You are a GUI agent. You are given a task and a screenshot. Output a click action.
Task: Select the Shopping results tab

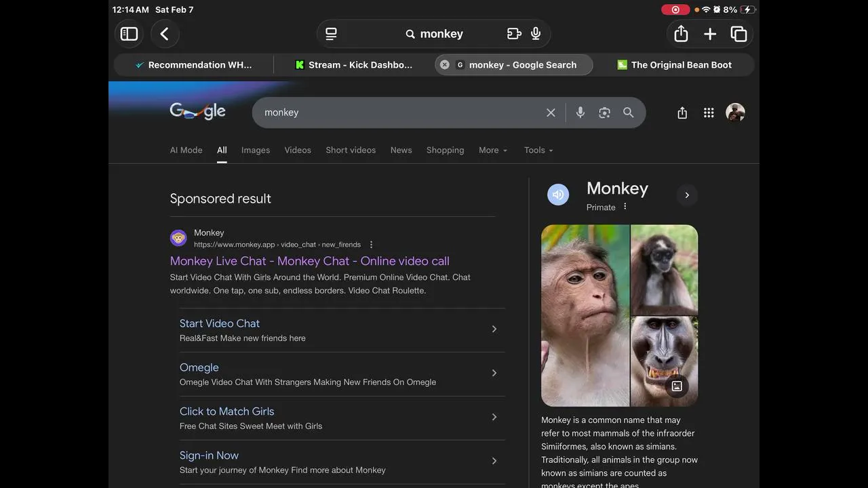(445, 150)
